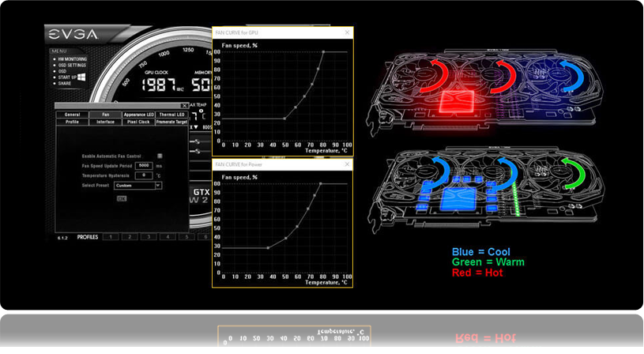Switch to the Profile tab

(x=72, y=122)
